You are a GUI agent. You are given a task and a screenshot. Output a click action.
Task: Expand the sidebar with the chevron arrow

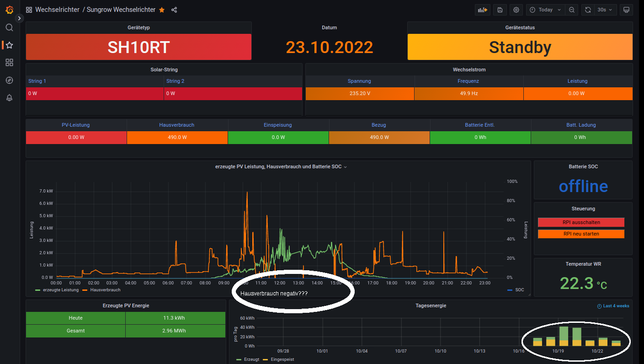click(x=19, y=18)
